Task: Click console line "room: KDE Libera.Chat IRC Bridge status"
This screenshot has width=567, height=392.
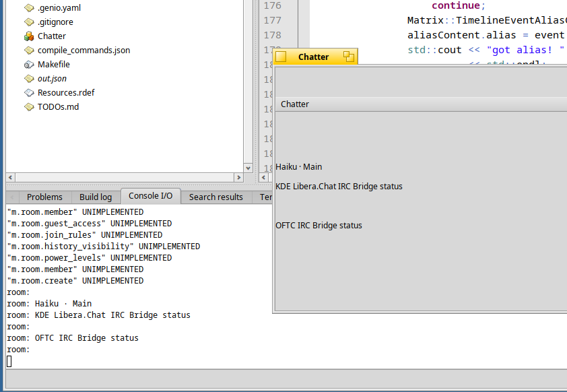Action: point(98,315)
